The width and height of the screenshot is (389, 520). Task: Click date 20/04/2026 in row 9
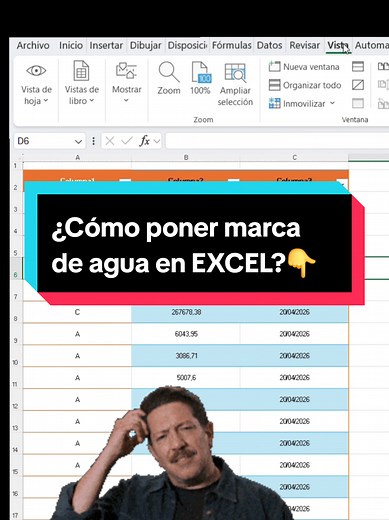tap(294, 334)
